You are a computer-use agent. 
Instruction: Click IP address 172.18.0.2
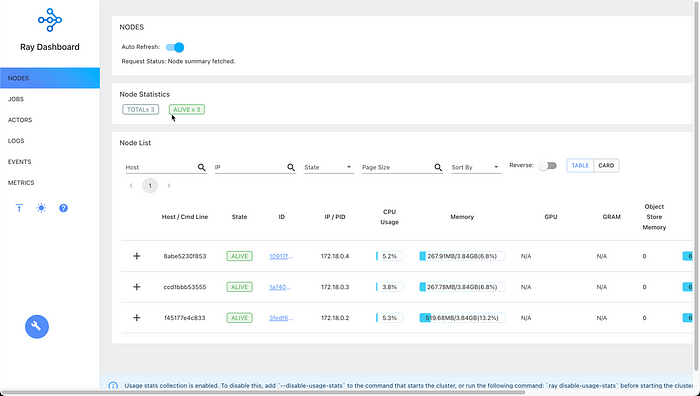pos(335,318)
